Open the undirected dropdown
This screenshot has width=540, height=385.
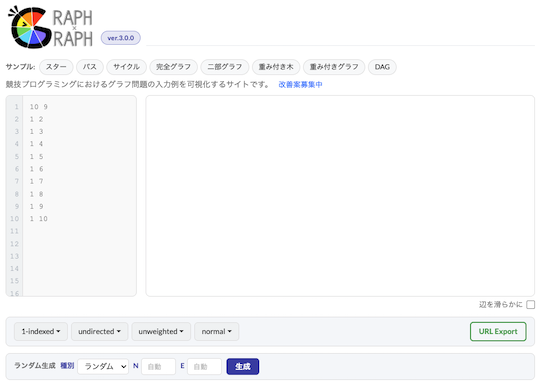click(x=100, y=332)
